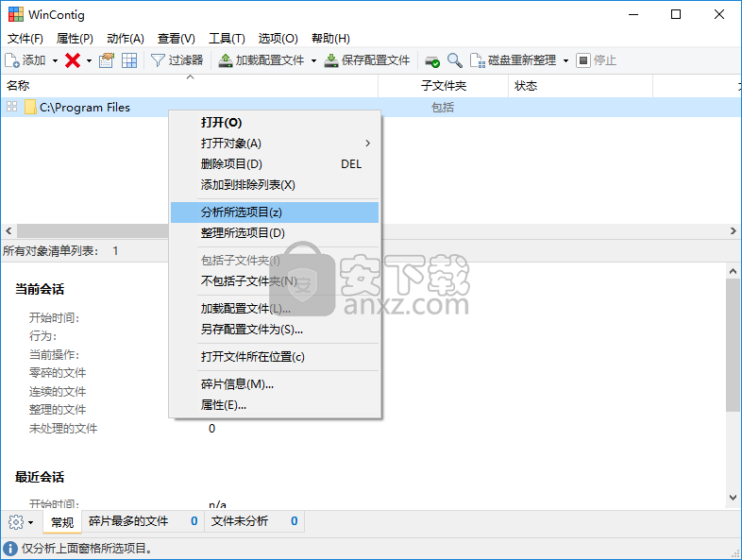
Task: Click the Subfolder (子文件夹) column header
Action: [444, 86]
